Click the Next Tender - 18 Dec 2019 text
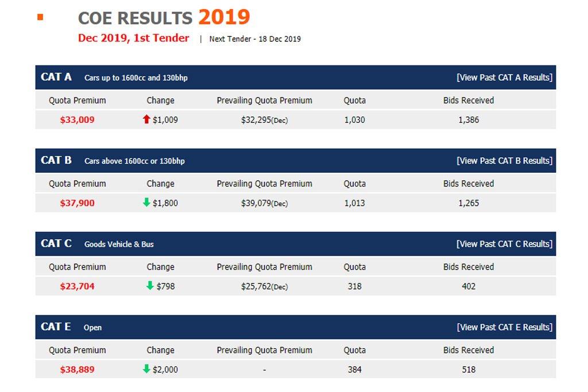The width and height of the screenshot is (588, 392). (255, 39)
